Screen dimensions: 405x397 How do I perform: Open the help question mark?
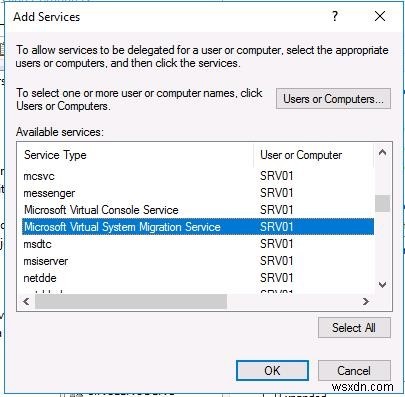(x=335, y=16)
